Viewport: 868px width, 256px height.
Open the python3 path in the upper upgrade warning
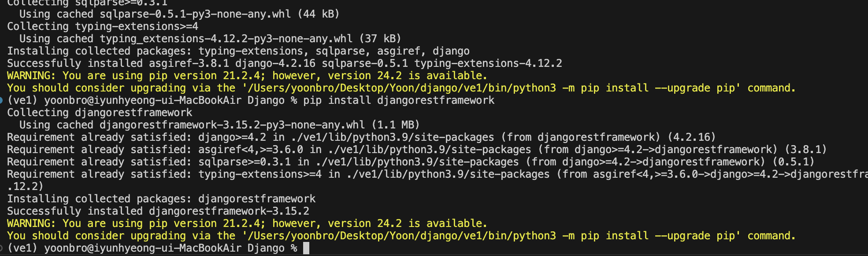point(402,88)
